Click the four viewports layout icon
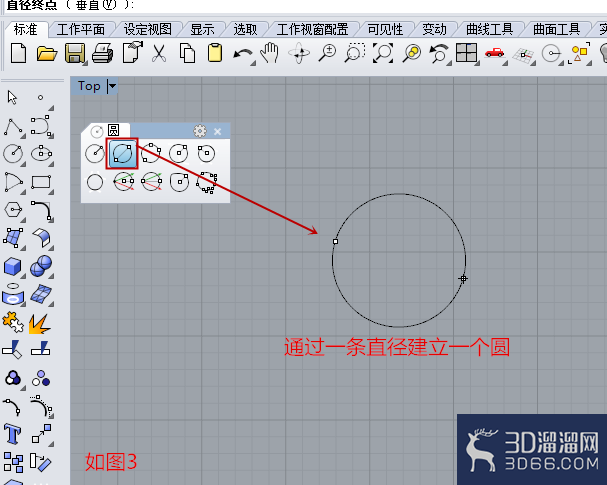Image resolution: width=607 pixels, height=485 pixels. (466, 53)
